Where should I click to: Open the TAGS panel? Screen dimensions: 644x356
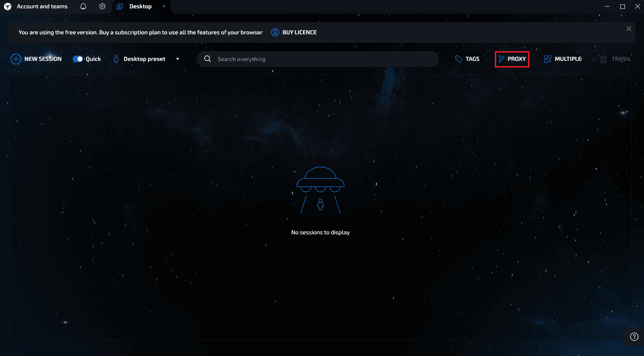click(467, 59)
